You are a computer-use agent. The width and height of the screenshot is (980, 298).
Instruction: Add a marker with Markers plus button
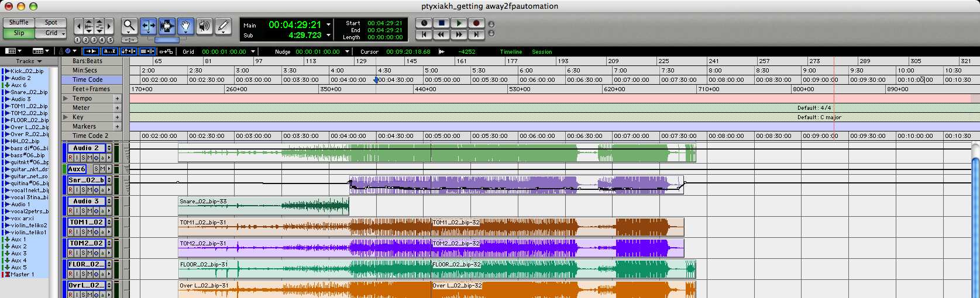click(117, 126)
